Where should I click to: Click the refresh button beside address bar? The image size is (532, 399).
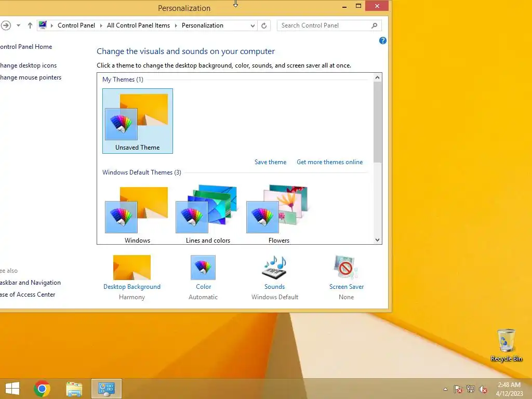264,25
